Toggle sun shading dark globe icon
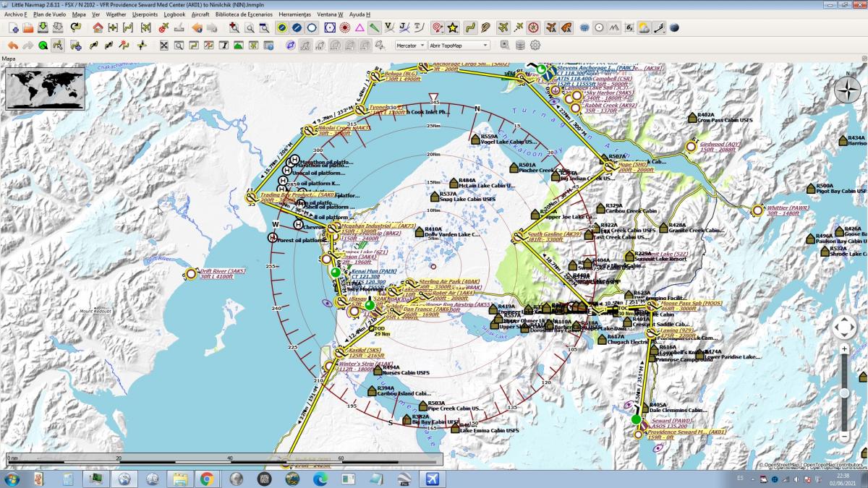868x488 pixels. pos(674,27)
